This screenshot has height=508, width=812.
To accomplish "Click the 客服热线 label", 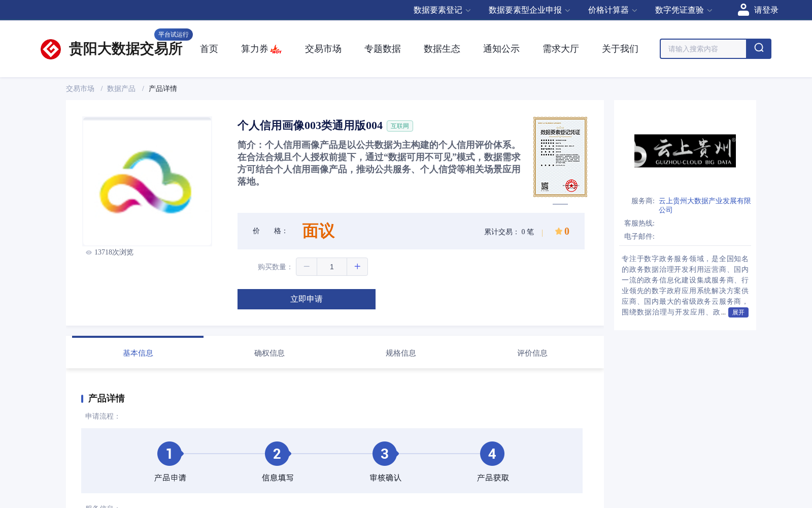I will point(639,224).
